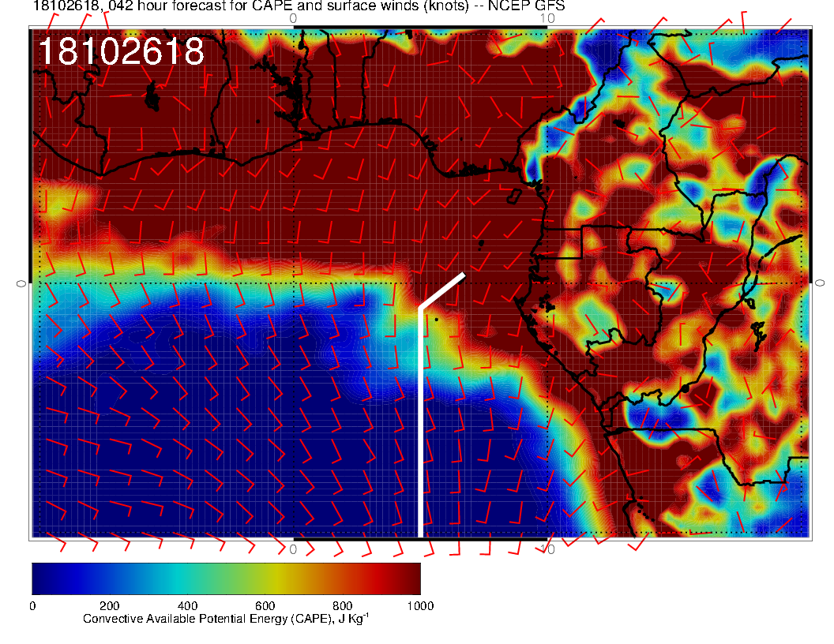This screenshot has width=834, height=644.
Task: Click the Convective Available Potential Energy caption
Action: tap(226, 620)
